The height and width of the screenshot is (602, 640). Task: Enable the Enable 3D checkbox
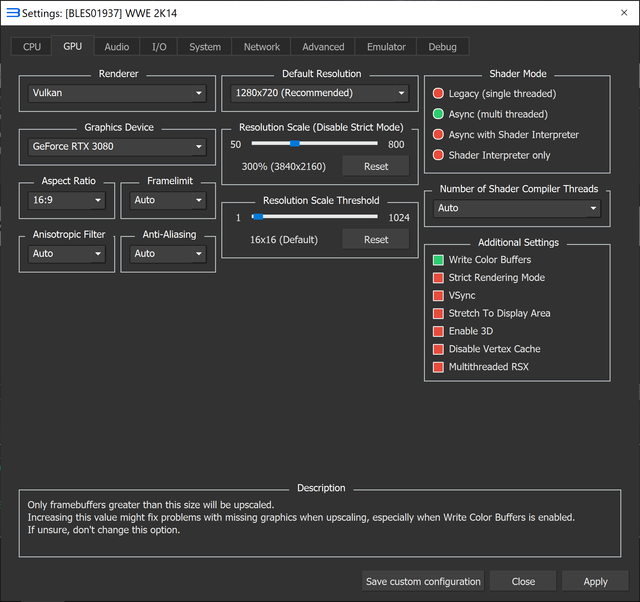click(463, 331)
